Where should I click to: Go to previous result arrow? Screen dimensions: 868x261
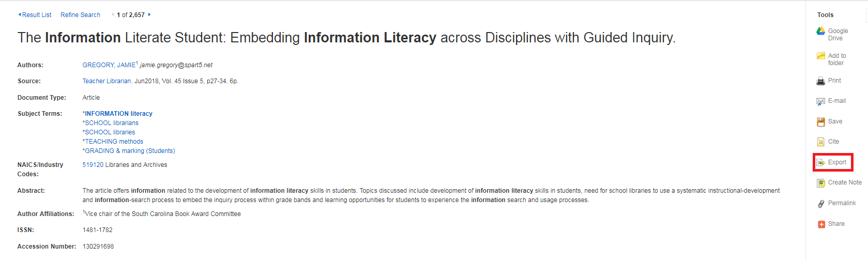coord(113,14)
